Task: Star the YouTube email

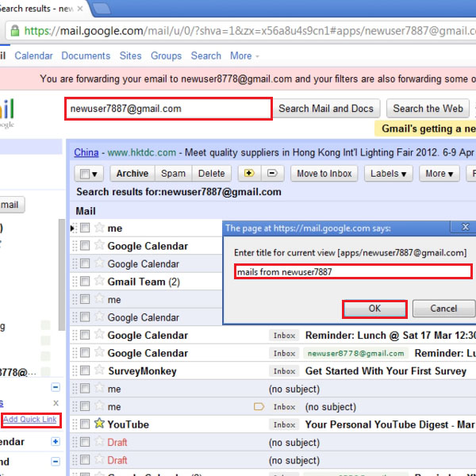Action: pyautogui.click(x=99, y=423)
